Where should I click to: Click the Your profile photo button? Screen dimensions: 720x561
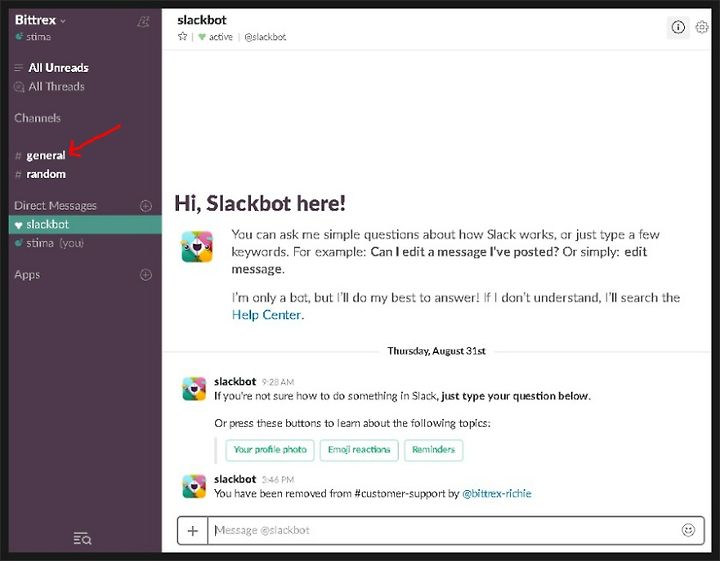click(270, 450)
